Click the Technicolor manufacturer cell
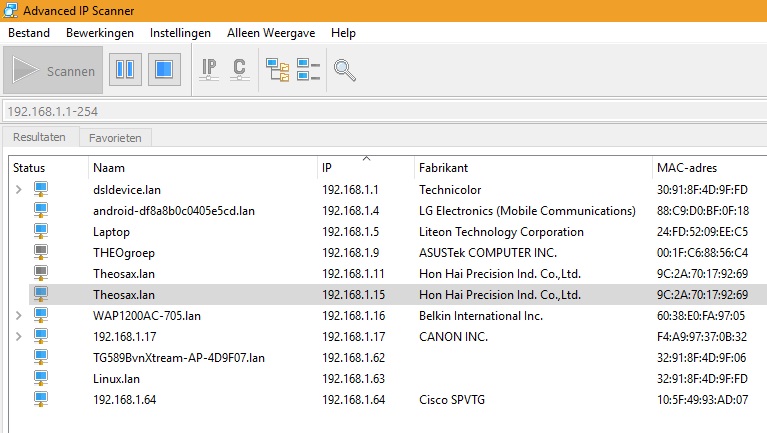The image size is (767, 433). (x=450, y=190)
